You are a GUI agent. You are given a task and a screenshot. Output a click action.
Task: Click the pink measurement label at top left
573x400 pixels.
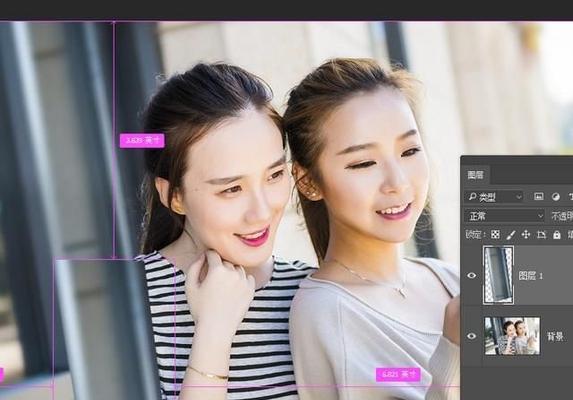[142, 141]
